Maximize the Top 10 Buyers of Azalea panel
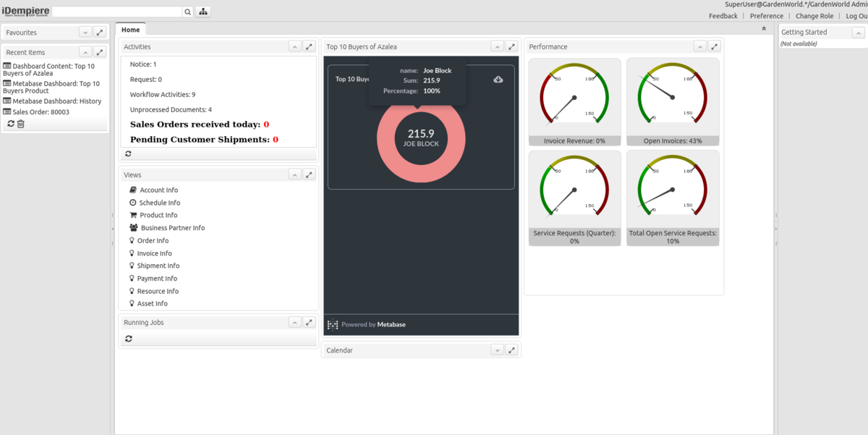Image resolution: width=868 pixels, height=435 pixels. 511,46
